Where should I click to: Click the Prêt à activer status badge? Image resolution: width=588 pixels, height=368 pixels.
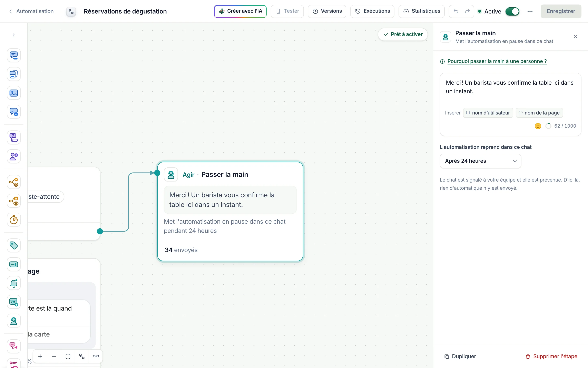403,34
